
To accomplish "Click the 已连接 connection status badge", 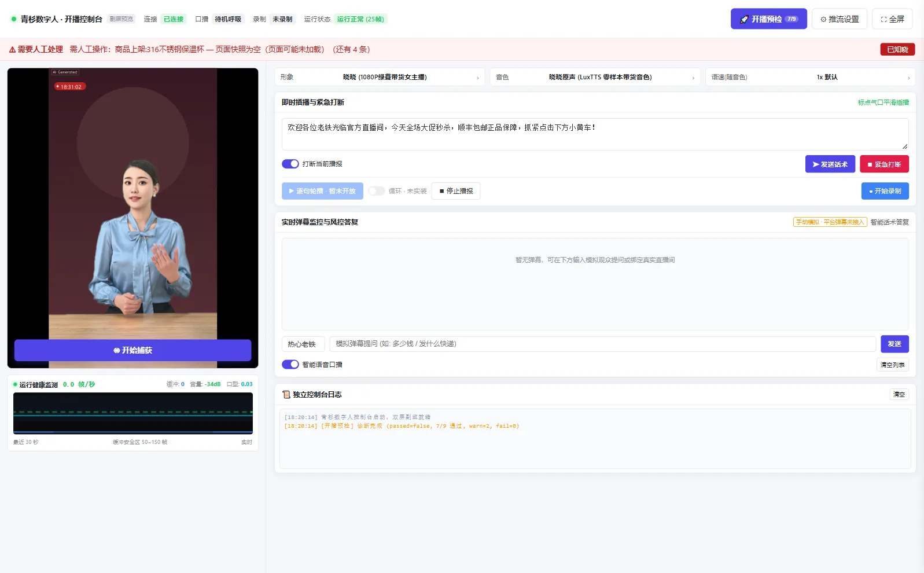I will [x=174, y=19].
